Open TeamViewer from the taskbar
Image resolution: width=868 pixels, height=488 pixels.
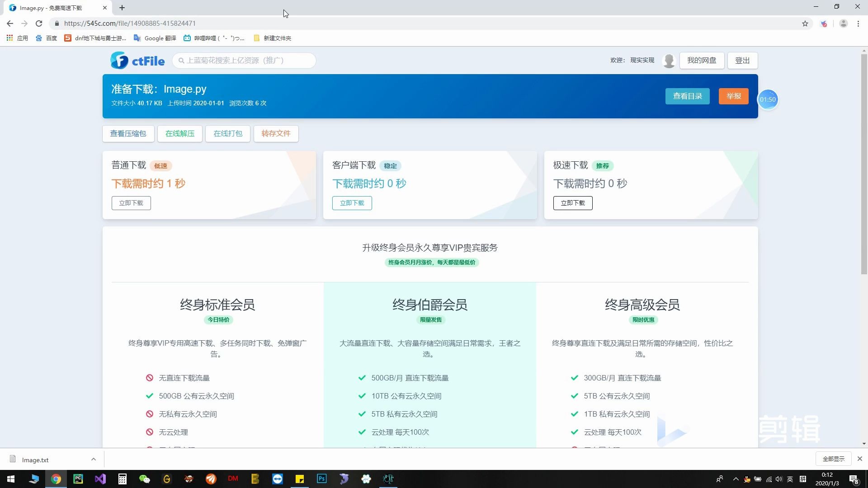pyautogui.click(x=278, y=479)
